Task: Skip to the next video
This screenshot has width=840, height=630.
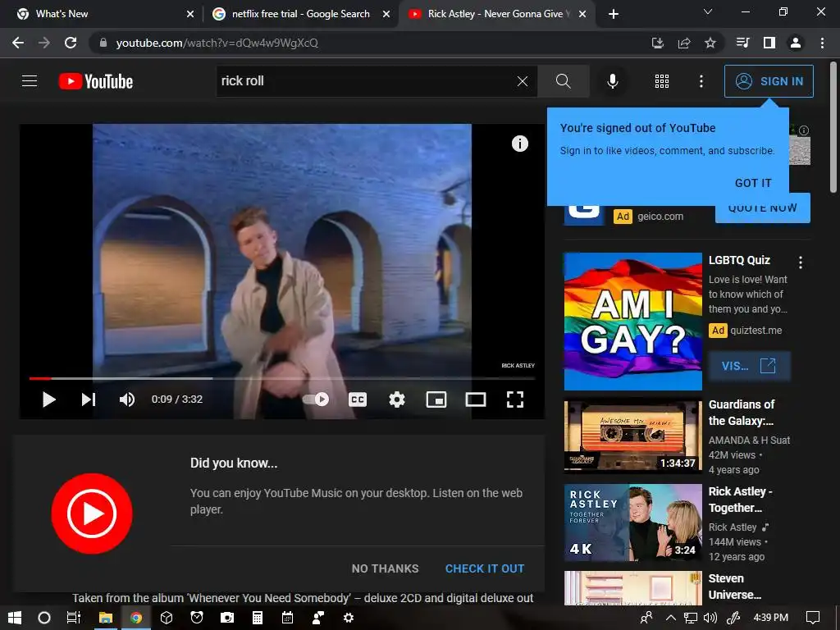Action: click(x=89, y=399)
